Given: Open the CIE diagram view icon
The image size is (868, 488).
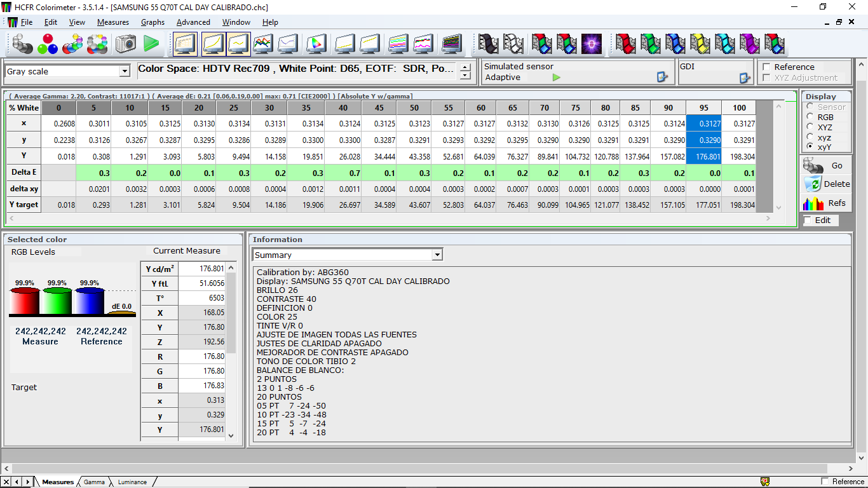Looking at the screenshot, I should (x=316, y=43).
